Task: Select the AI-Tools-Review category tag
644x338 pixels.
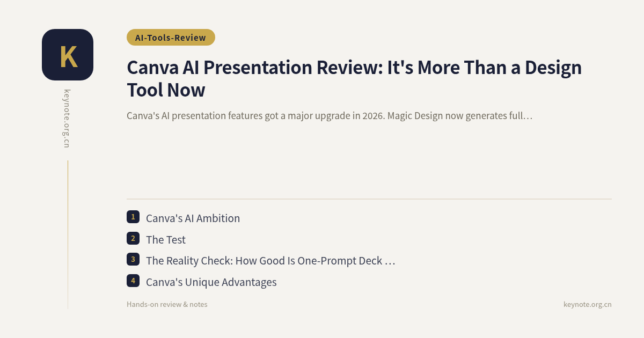Action: (x=171, y=38)
